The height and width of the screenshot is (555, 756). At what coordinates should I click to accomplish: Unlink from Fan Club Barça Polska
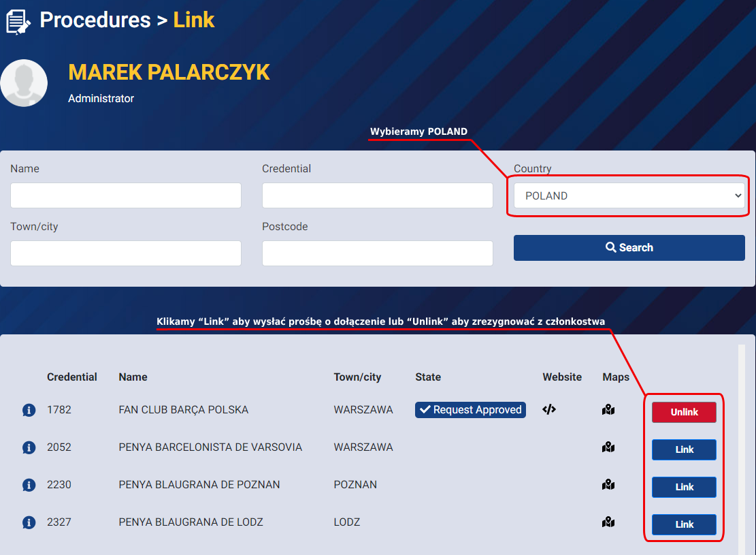684,412
